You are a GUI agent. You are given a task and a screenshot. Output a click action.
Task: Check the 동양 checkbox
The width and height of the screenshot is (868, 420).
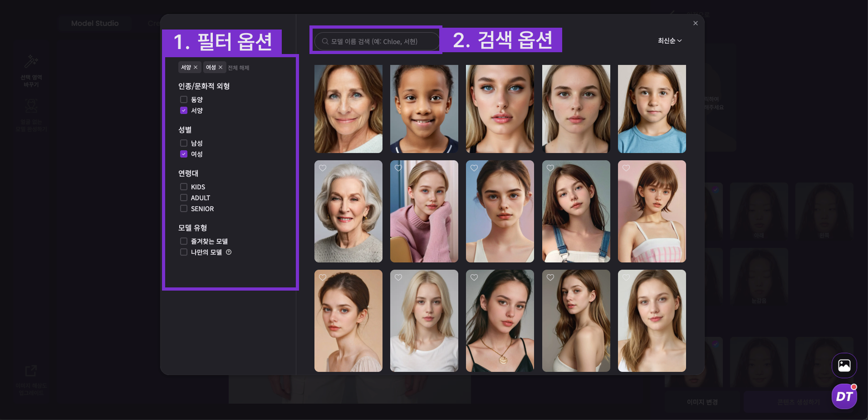184,99
